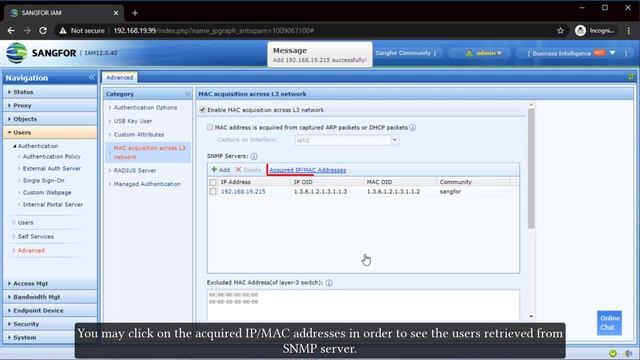Toggle Enable MAC acquisition across L3 network

coord(202,110)
